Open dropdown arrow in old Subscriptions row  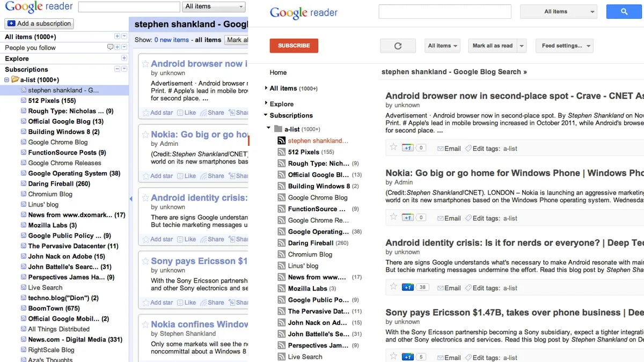(x=124, y=69)
